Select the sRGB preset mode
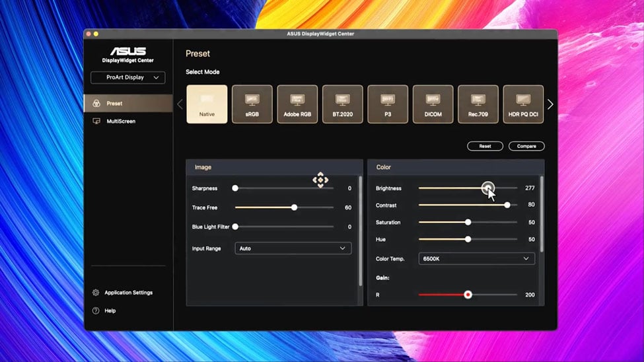Image resolution: width=644 pixels, height=362 pixels. (252, 104)
